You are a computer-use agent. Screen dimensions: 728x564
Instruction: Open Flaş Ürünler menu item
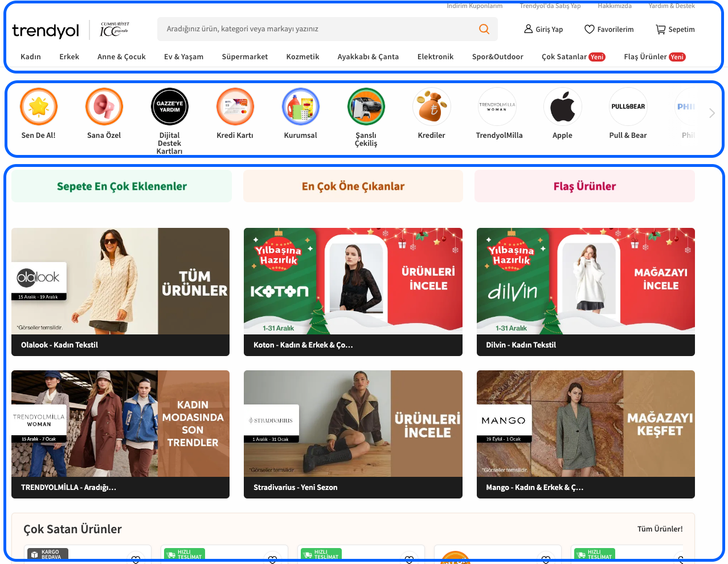tap(655, 57)
